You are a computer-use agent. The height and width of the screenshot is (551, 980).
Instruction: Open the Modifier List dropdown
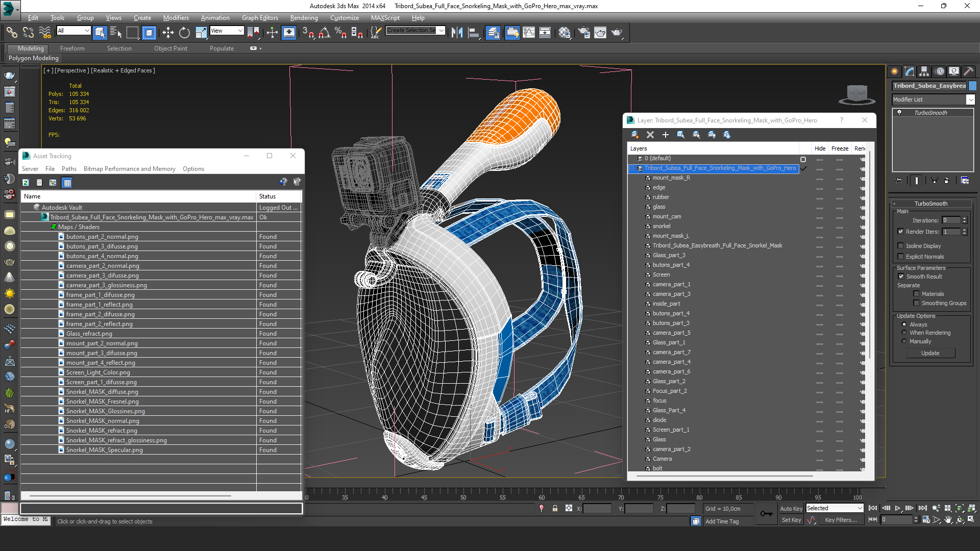pyautogui.click(x=971, y=100)
